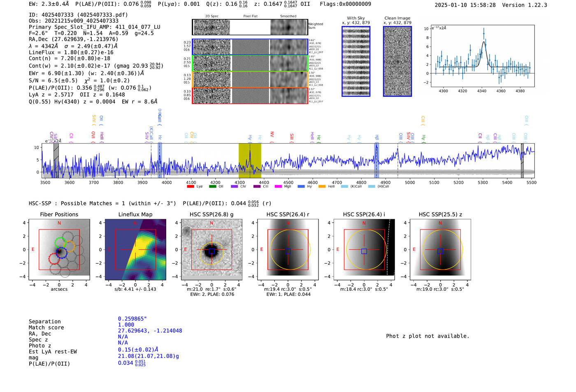576x392 pixels.
Task: View the HSC SSP g-band cutout
Action: (211, 250)
